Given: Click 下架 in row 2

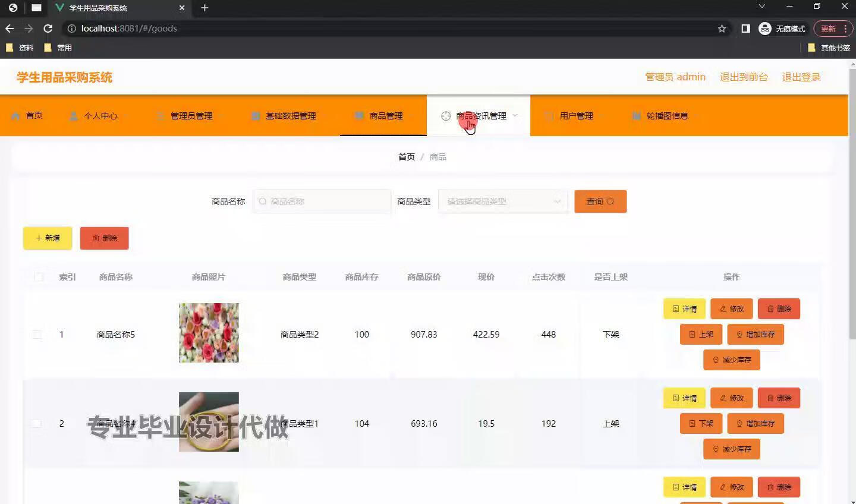Looking at the screenshot, I should pos(701,424).
